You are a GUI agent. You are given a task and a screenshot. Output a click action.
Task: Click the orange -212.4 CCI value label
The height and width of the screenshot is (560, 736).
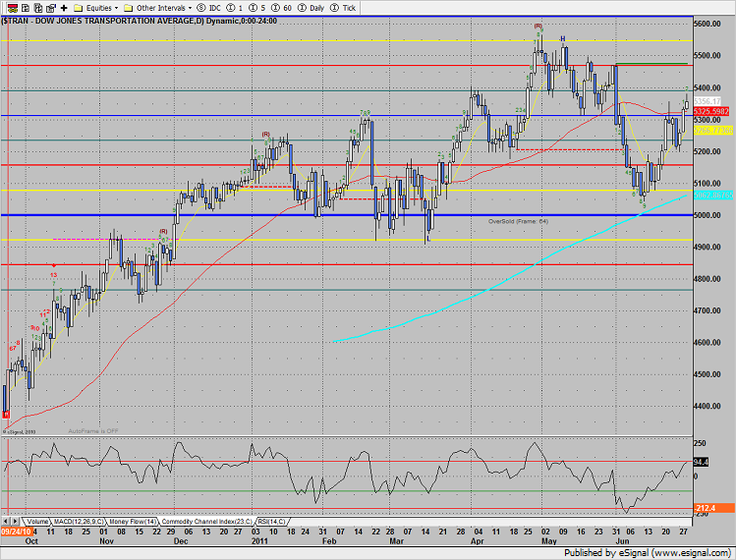pos(713,508)
